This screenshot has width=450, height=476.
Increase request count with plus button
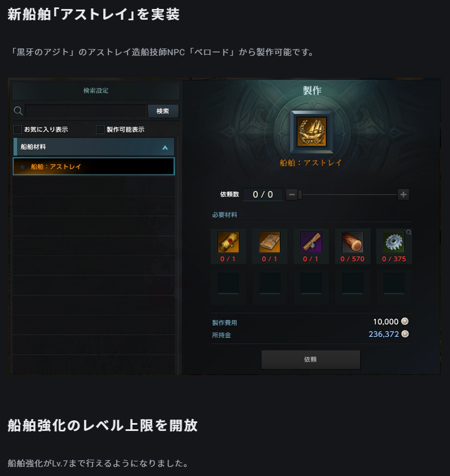tap(404, 194)
